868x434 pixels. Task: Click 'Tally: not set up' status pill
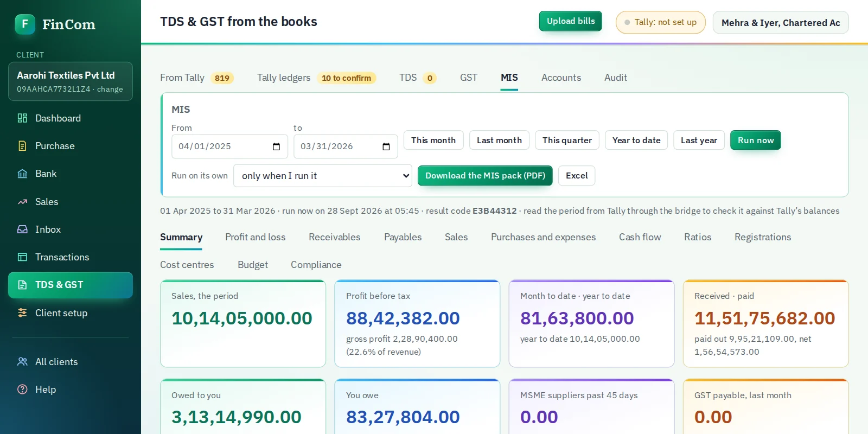661,23
